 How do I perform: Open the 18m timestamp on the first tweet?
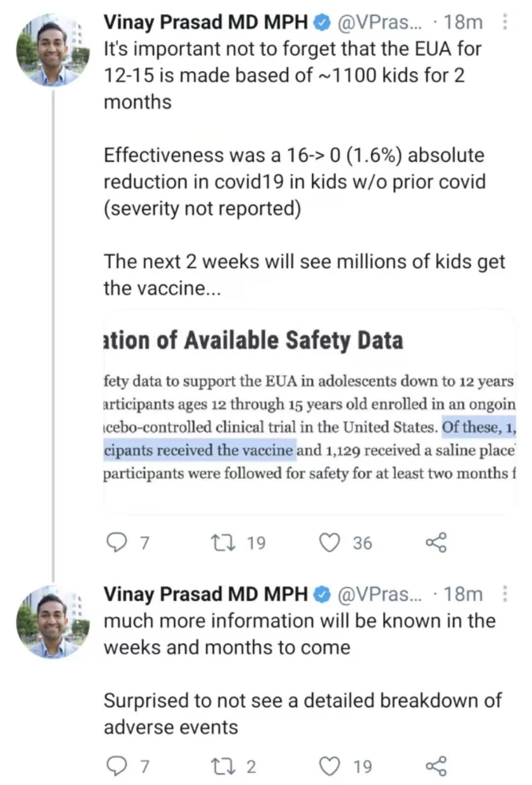click(463, 22)
